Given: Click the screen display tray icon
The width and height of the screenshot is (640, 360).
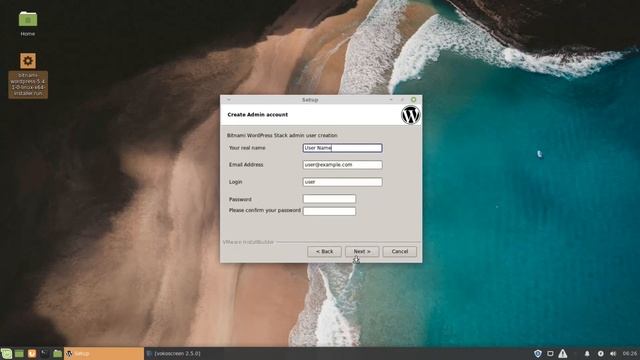Looking at the screenshot, I should [550, 353].
